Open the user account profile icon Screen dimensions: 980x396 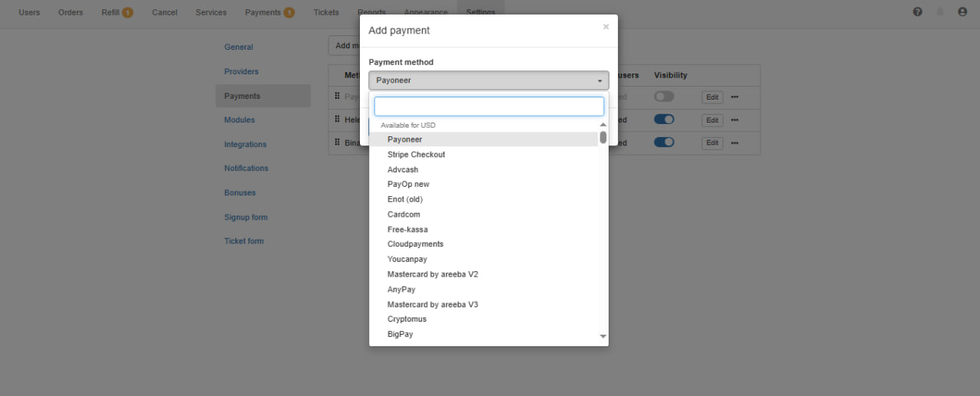pos(962,12)
